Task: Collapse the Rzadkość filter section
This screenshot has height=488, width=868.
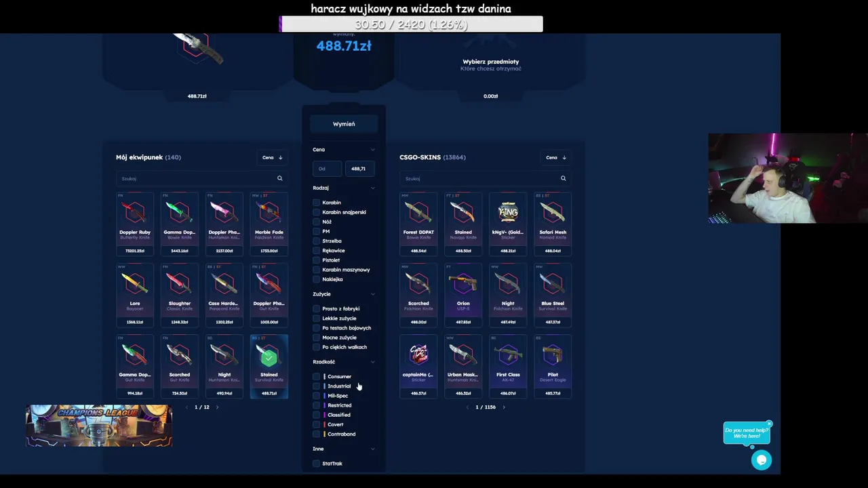Action: tap(373, 362)
